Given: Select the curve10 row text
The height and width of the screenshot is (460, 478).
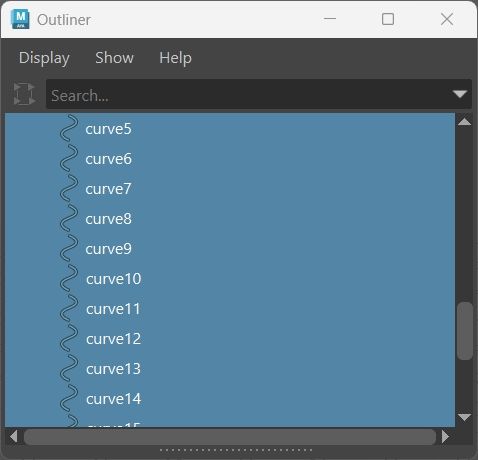Looking at the screenshot, I should 113,279.
